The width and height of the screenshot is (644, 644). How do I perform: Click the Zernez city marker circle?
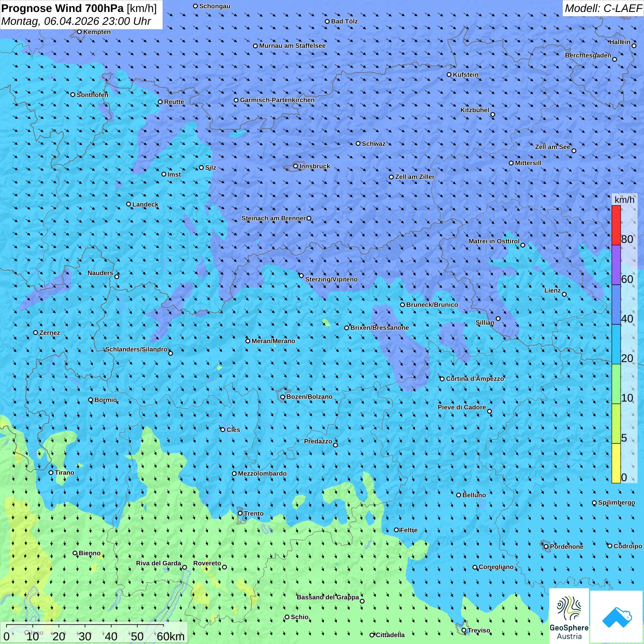35,333
